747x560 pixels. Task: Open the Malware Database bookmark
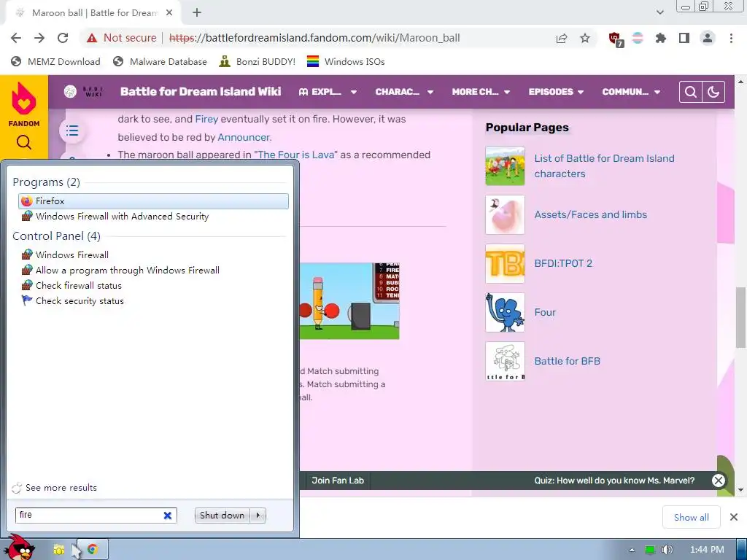coord(160,61)
